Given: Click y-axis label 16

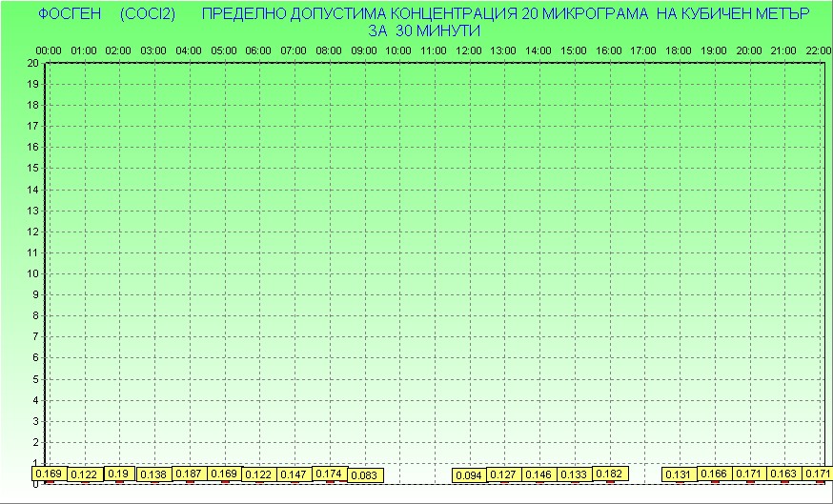Looking at the screenshot, I should click(32, 147).
